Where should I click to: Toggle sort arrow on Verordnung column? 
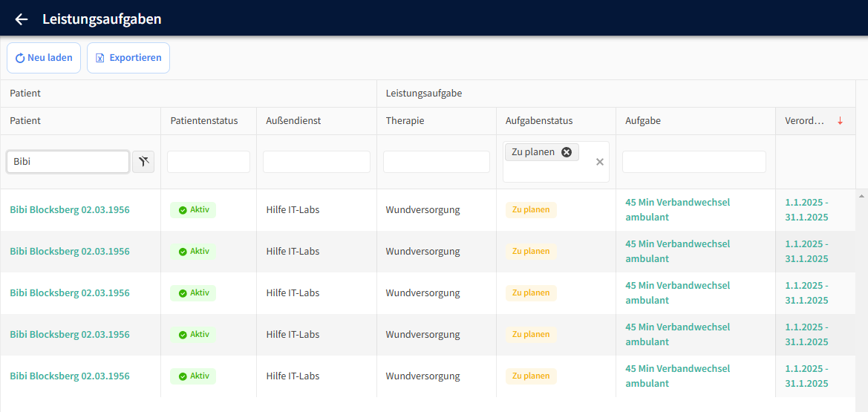840,121
